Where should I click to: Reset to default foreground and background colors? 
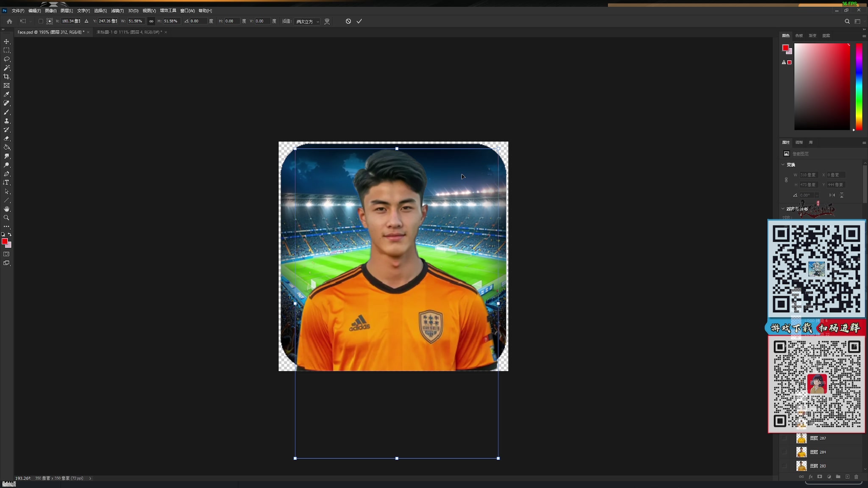click(3, 234)
